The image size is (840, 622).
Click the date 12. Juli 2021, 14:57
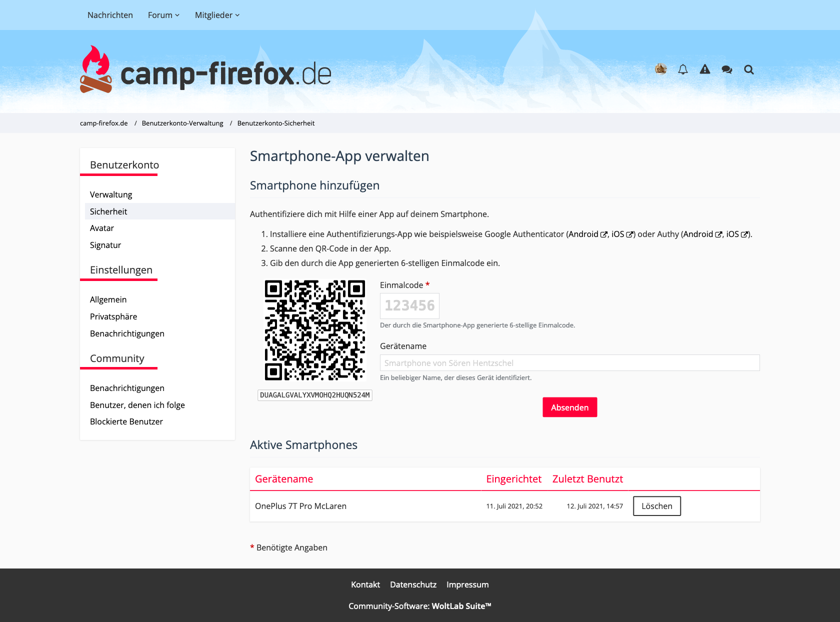pos(595,506)
